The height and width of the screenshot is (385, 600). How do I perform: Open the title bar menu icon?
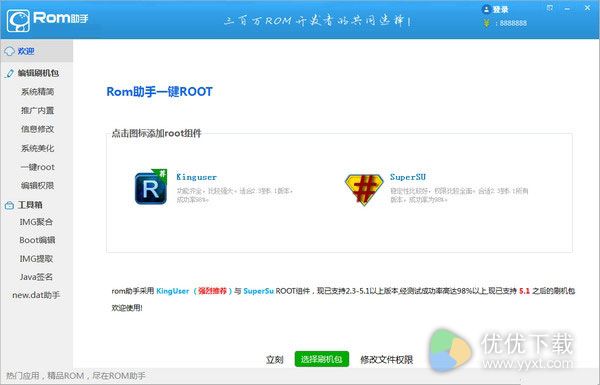[550, 8]
